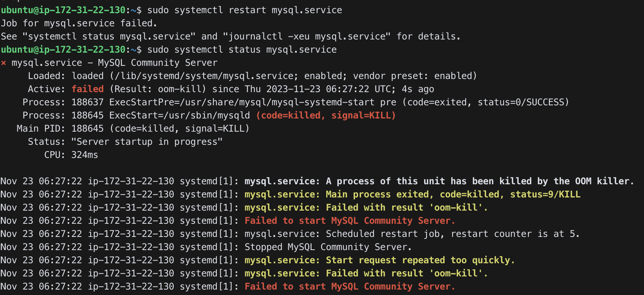The width and height of the screenshot is (644, 295).
Task: Click the last red 'Failed to start MySQL Community Server.'
Action: [350, 286]
